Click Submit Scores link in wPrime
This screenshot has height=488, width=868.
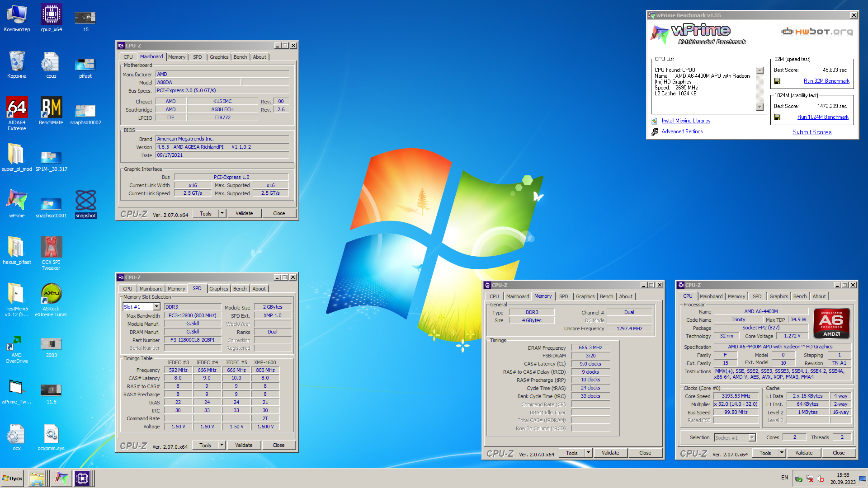pyautogui.click(x=812, y=132)
